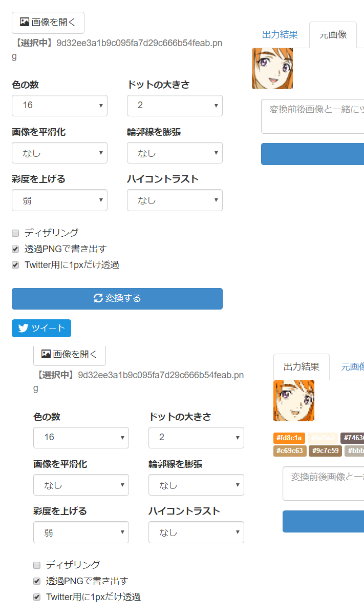Image resolution: width=364 pixels, height=615 pixels.
Task: Click the selected filename text in lower form
Action: pos(139,382)
